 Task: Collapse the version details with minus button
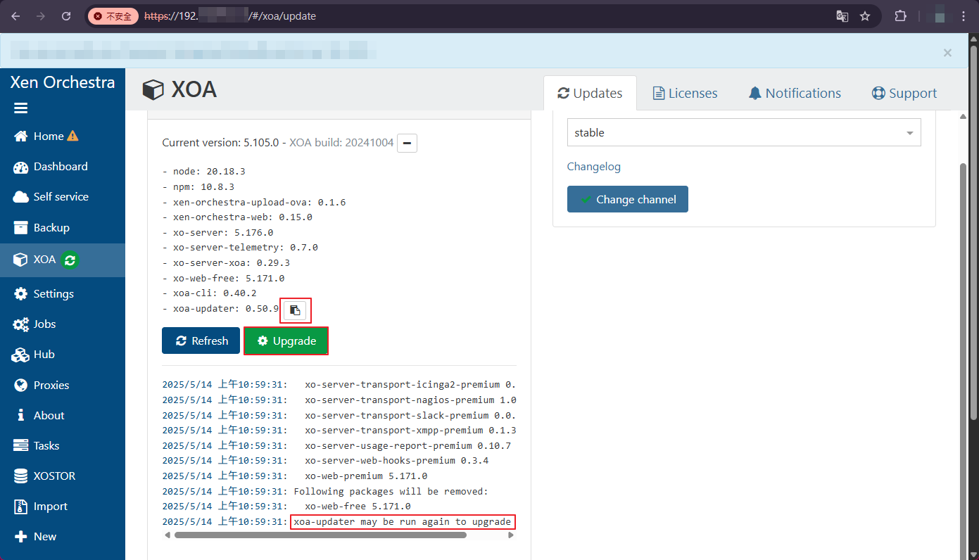click(x=408, y=143)
